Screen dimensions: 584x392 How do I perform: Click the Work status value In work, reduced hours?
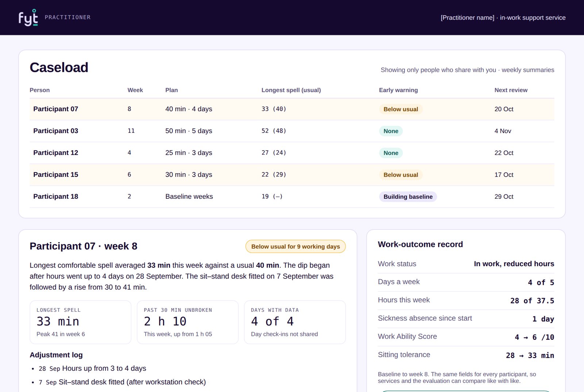tap(514, 264)
